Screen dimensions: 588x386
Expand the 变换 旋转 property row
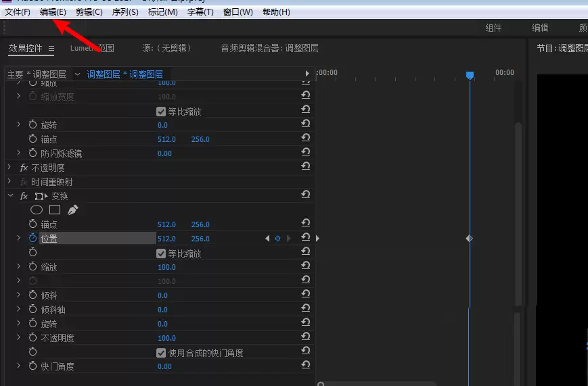coord(19,323)
